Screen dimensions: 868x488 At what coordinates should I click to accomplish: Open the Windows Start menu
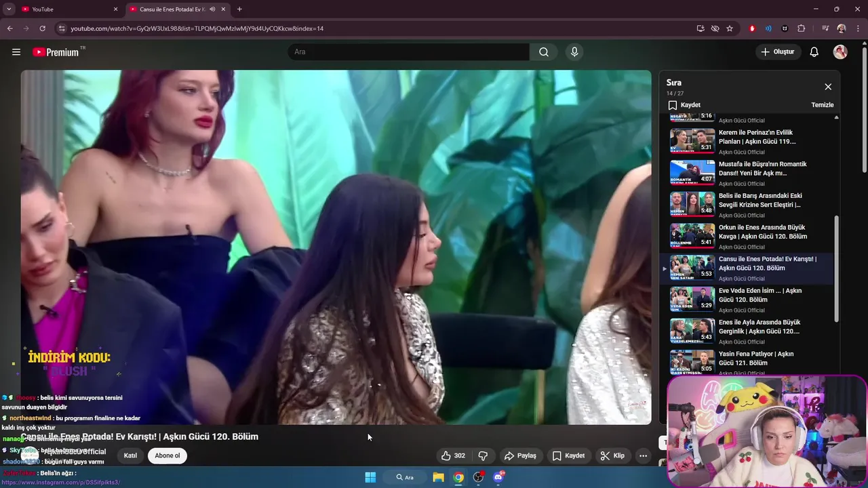(370, 477)
